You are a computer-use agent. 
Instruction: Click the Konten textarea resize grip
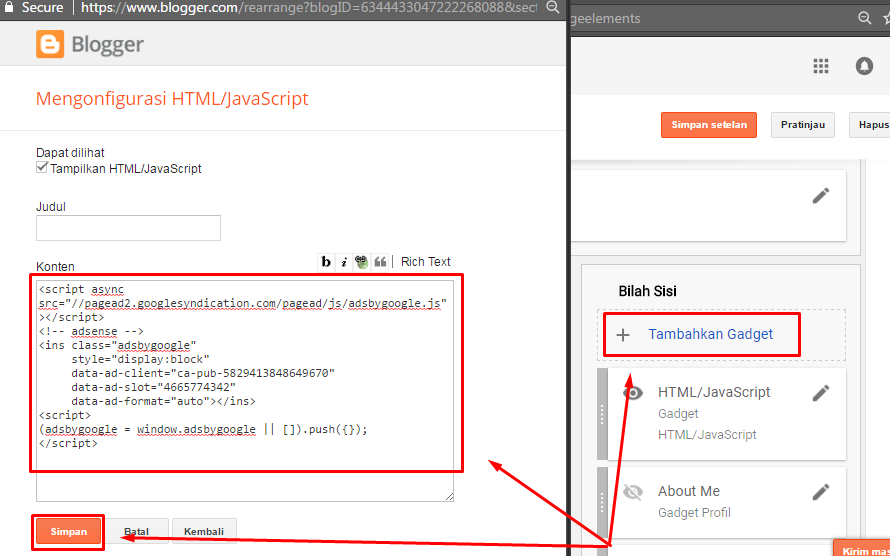449,496
